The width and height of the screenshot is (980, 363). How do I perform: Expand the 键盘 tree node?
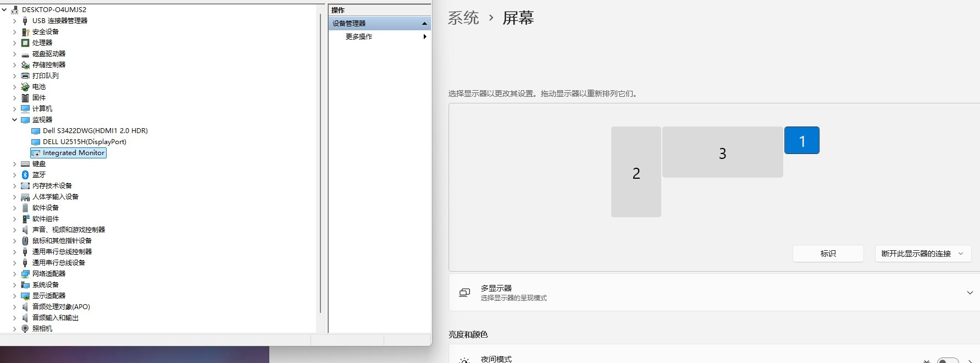click(x=14, y=163)
